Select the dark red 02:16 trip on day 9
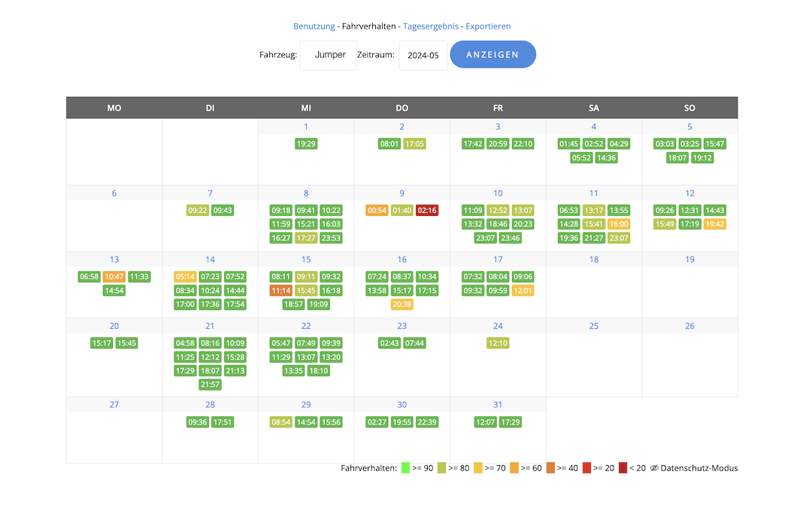The height and width of the screenshot is (511, 812). pyautogui.click(x=427, y=211)
